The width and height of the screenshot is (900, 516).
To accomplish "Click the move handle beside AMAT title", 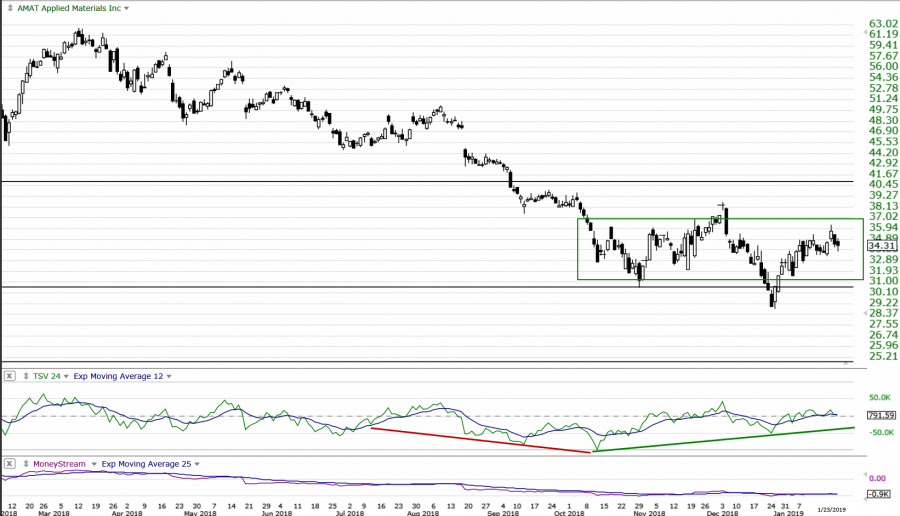I will coord(10,8).
